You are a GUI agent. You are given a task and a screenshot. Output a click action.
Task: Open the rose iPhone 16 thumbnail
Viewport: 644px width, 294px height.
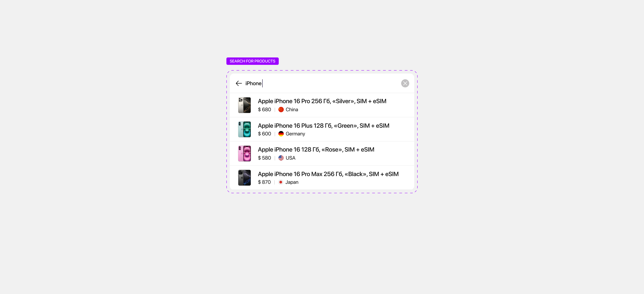coord(244,153)
